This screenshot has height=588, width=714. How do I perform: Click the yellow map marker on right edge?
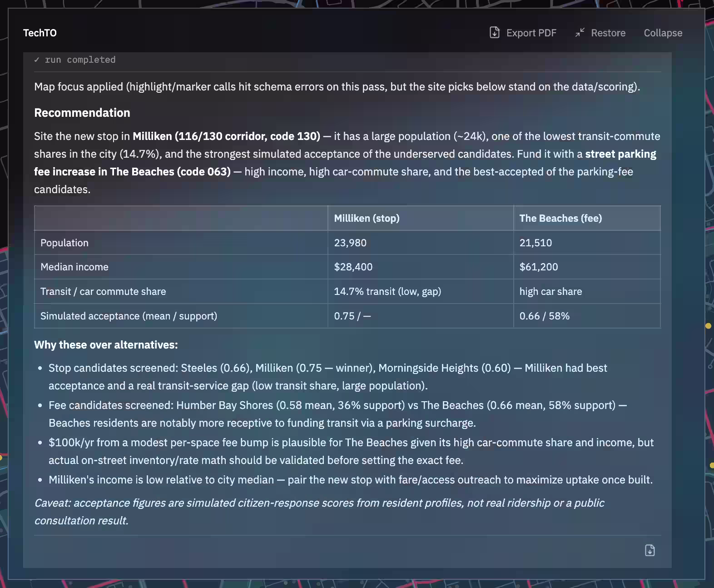tap(708, 326)
